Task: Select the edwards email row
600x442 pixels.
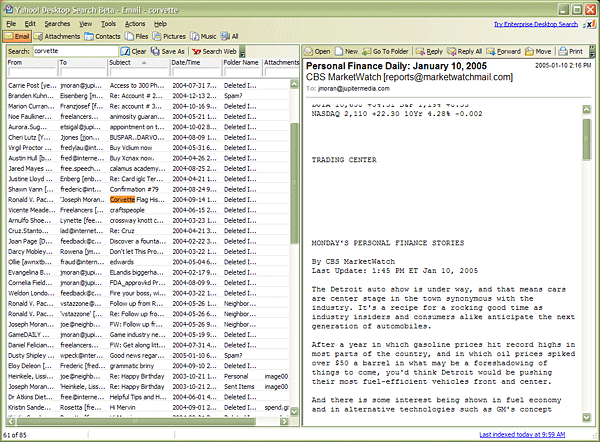Action: pos(148,262)
